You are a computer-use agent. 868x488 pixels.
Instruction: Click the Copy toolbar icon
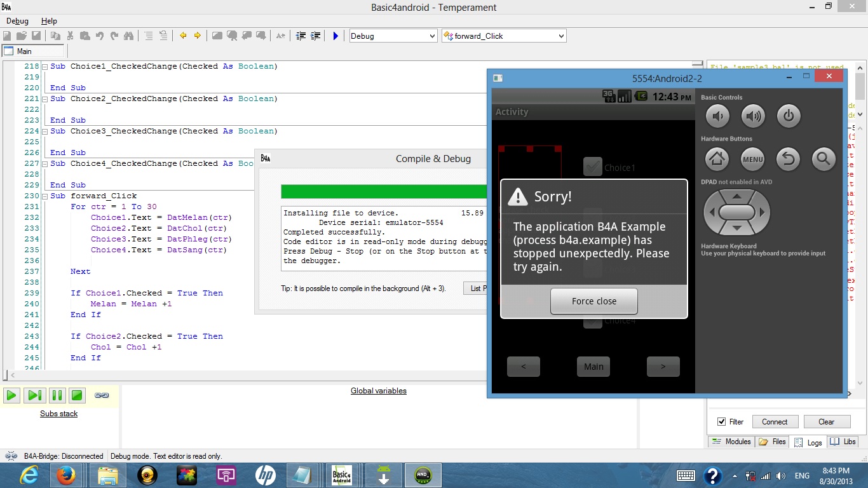55,36
